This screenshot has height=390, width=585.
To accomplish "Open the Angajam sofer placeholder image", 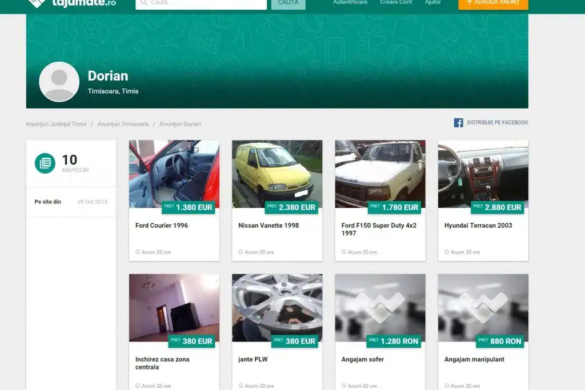I will 380,308.
